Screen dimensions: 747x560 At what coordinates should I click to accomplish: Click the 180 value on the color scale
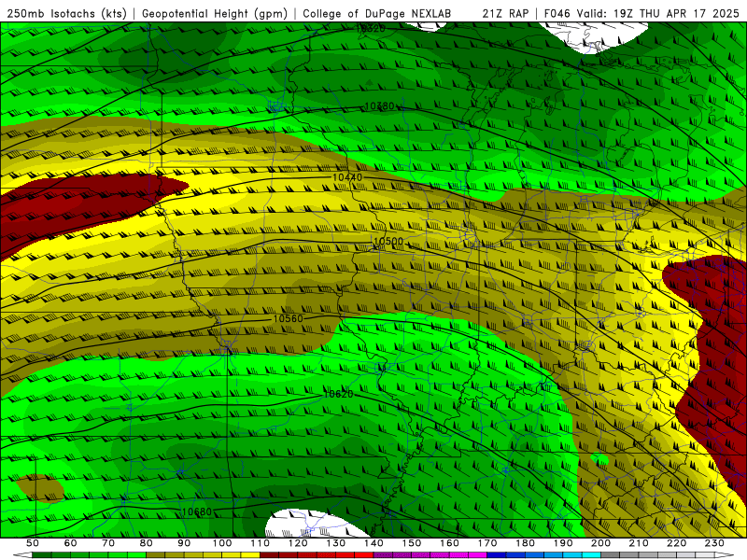(x=525, y=543)
